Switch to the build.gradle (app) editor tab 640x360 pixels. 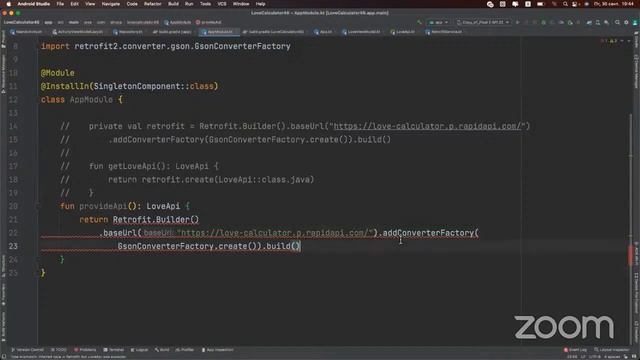point(172,31)
